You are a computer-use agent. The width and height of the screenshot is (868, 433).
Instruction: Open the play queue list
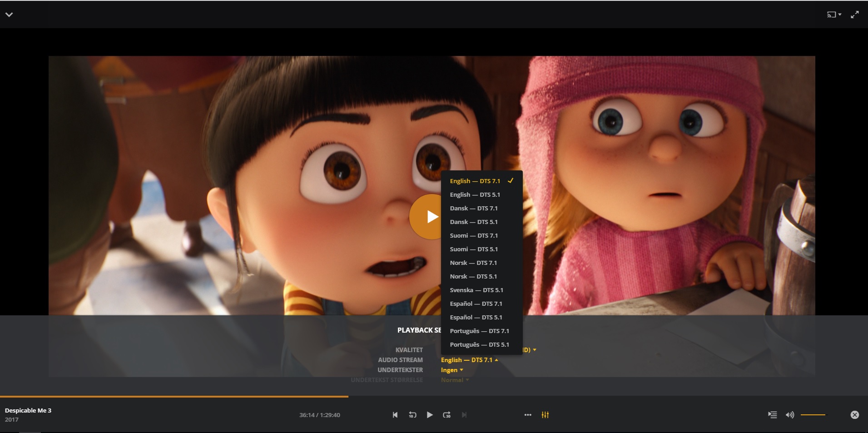772,415
